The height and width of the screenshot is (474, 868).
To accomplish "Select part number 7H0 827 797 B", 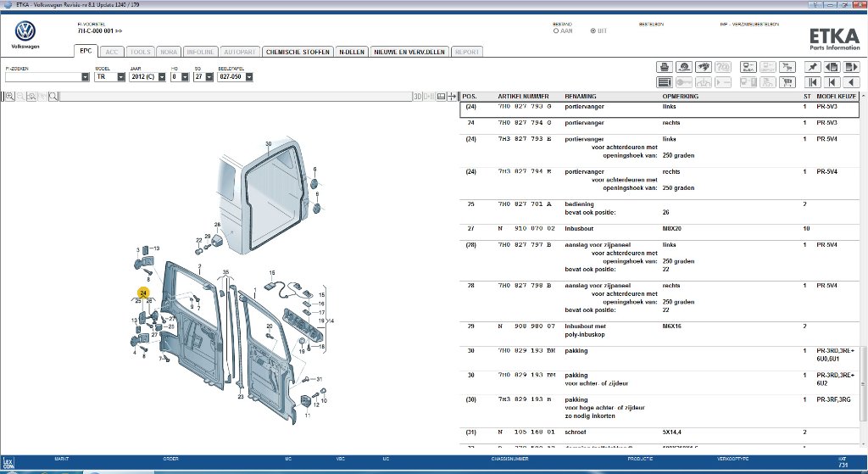I will coord(524,245).
